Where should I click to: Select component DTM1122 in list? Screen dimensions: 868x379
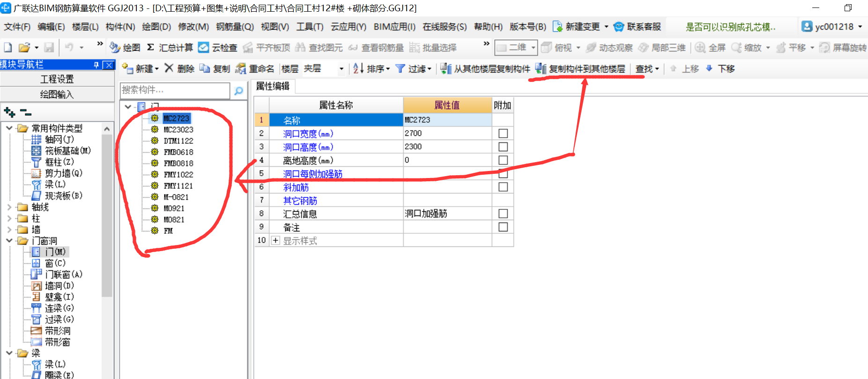(x=178, y=141)
